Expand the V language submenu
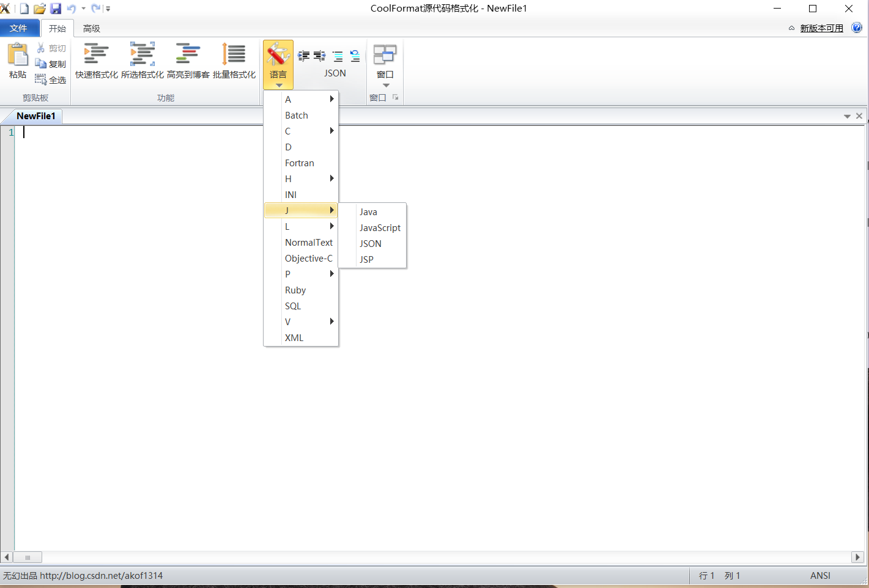Screen dimensions: 869x588 [301, 322]
